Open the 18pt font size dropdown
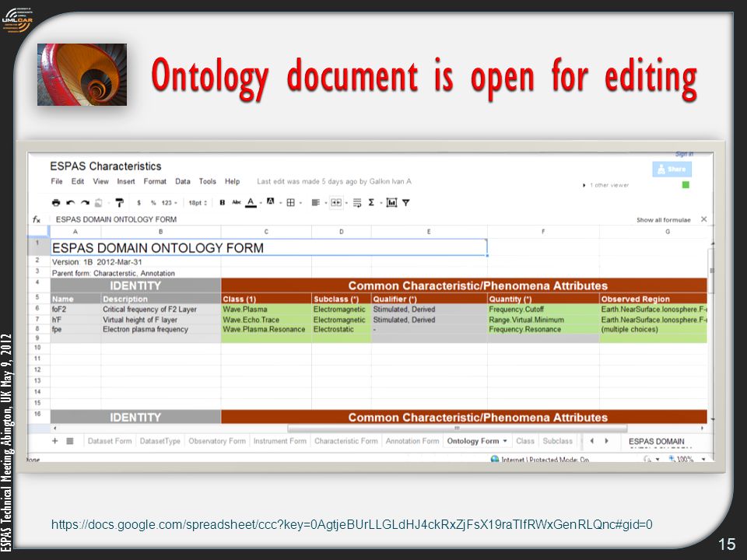This screenshot has width=747, height=560. (x=198, y=203)
